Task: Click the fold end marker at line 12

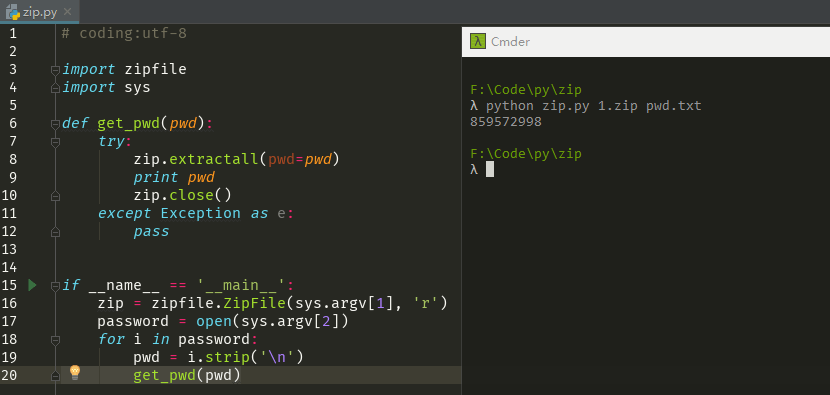Action: 55,232
